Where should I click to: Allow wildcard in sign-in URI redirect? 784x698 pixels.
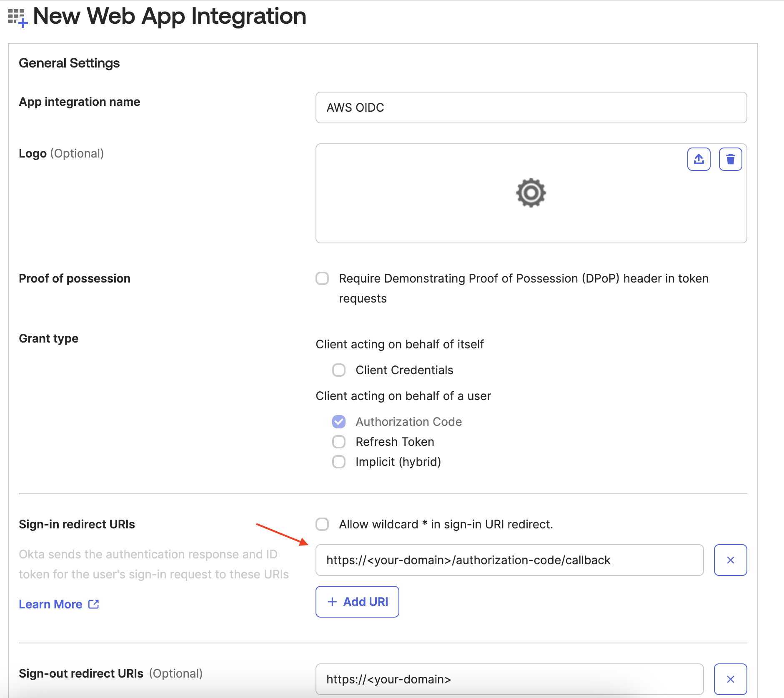[x=322, y=524]
